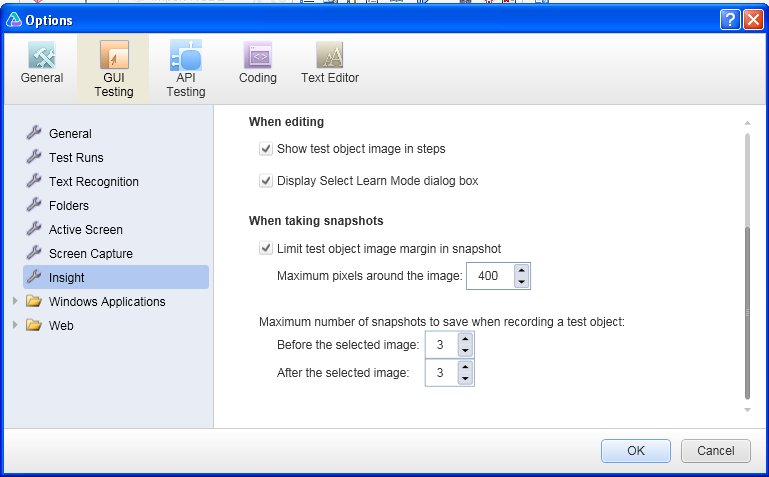The image size is (769, 477).
Task: Disable Limit test object image margin
Action: pyautogui.click(x=266, y=249)
